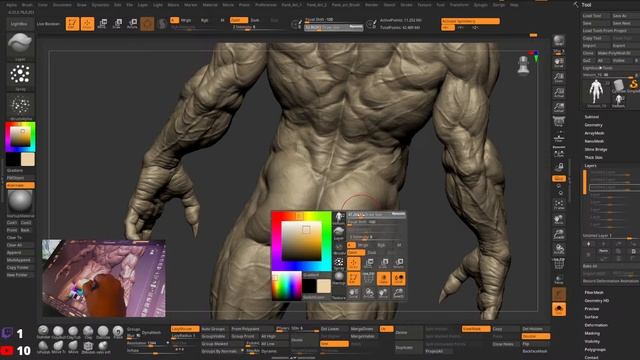Screen dimensions: 640x360
Task: Expand the Geometry section in Tool palette
Action: point(593,125)
